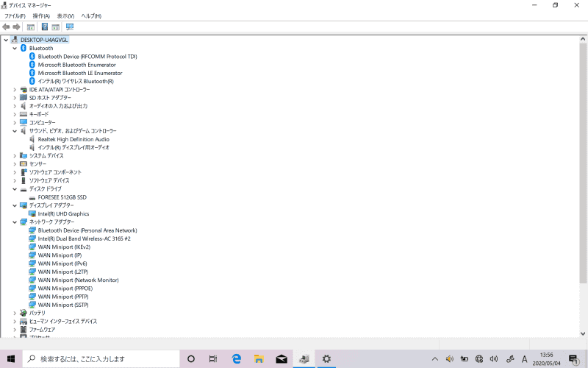This screenshot has width=588, height=368.
Task: Select WAN Miniport (PPTP)
Action: click(x=63, y=297)
